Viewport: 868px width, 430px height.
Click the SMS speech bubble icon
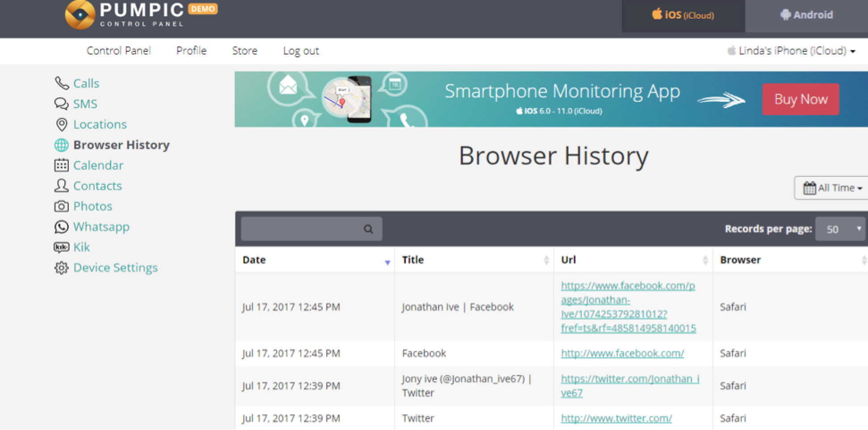(x=61, y=104)
